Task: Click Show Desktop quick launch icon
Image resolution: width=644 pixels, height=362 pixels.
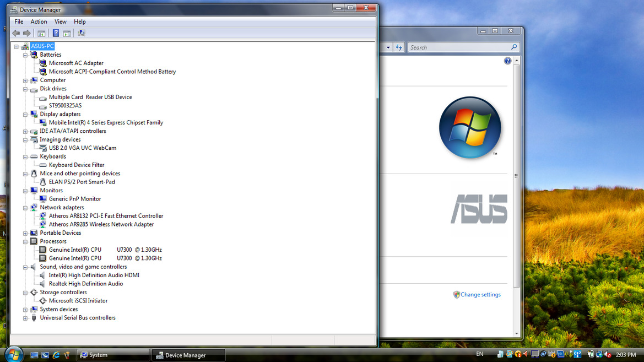Action: (x=35, y=355)
